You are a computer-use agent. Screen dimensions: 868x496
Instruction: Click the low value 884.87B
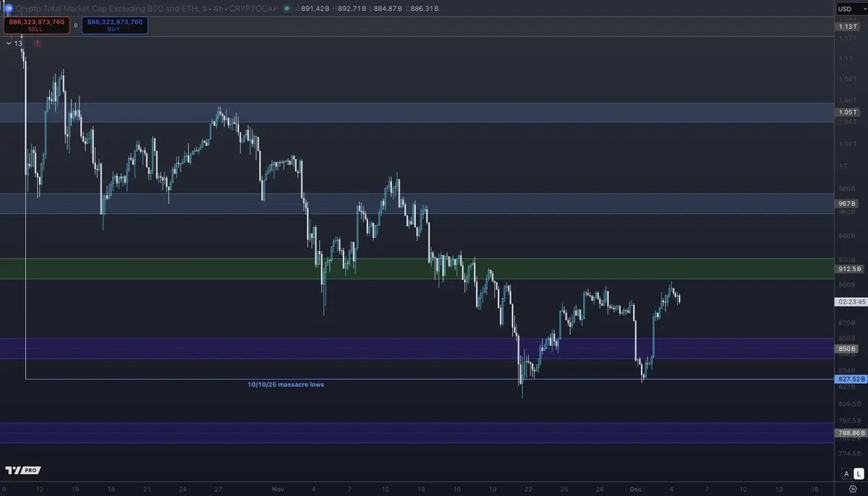388,9
